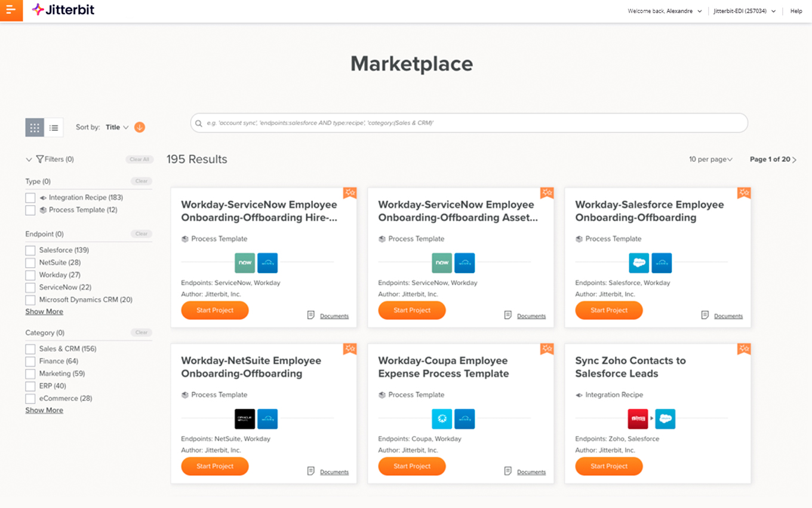Click the document icon on Workday-Coupa card
812x508 pixels.
(x=508, y=471)
